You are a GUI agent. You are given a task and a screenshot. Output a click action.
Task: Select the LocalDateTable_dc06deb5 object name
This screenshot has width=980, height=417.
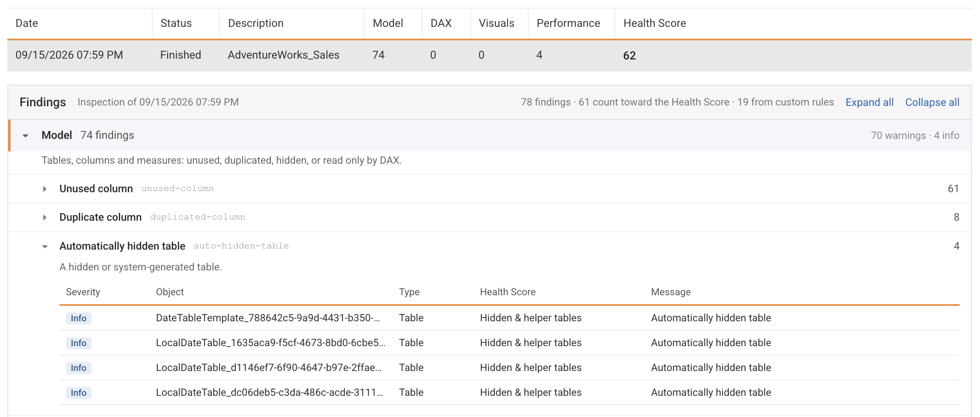pos(269,392)
